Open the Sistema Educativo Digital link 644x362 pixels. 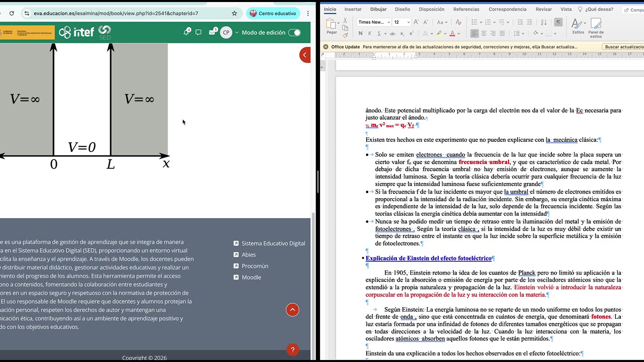273,243
